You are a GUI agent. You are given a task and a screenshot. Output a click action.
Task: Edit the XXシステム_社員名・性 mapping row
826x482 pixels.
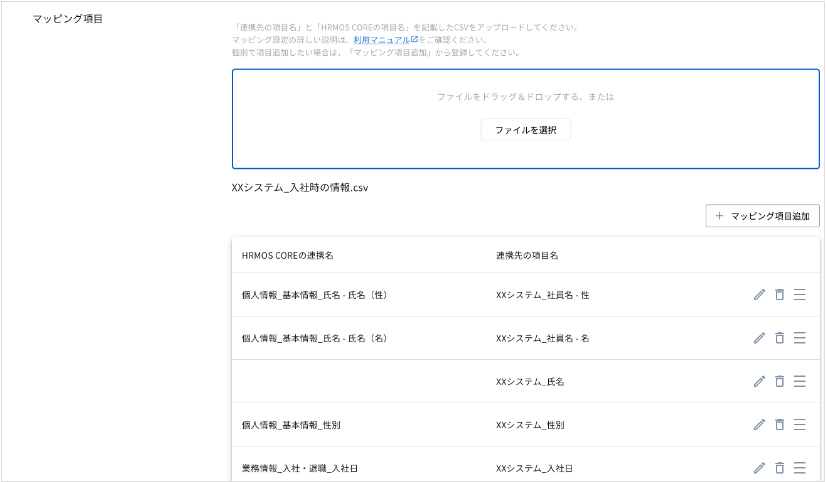(x=759, y=295)
